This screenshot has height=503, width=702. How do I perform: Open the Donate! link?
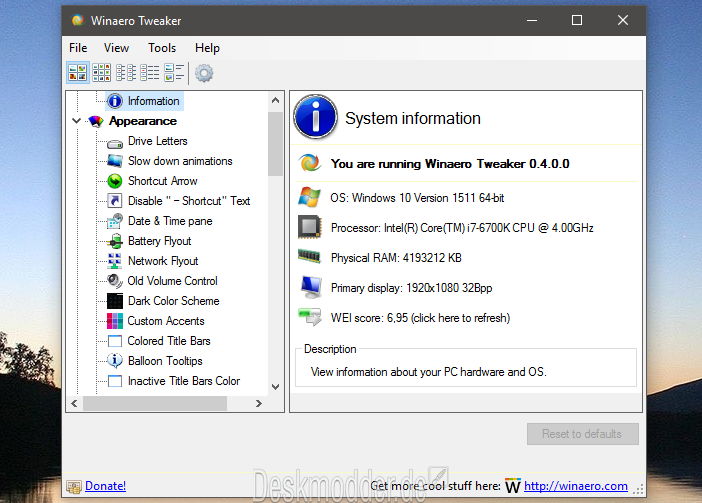tap(106, 486)
